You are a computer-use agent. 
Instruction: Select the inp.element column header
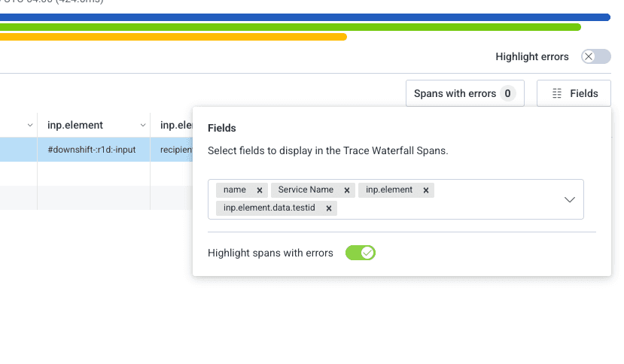pos(75,125)
